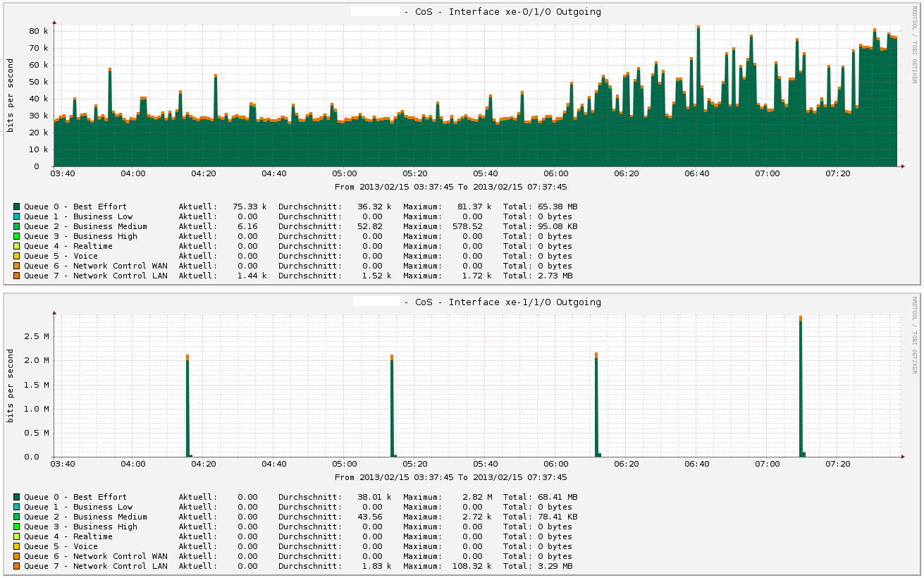Click the 06:40 x-axis label on xe-0/1/0 graph
Screen dimensions: 924x578
point(697,173)
